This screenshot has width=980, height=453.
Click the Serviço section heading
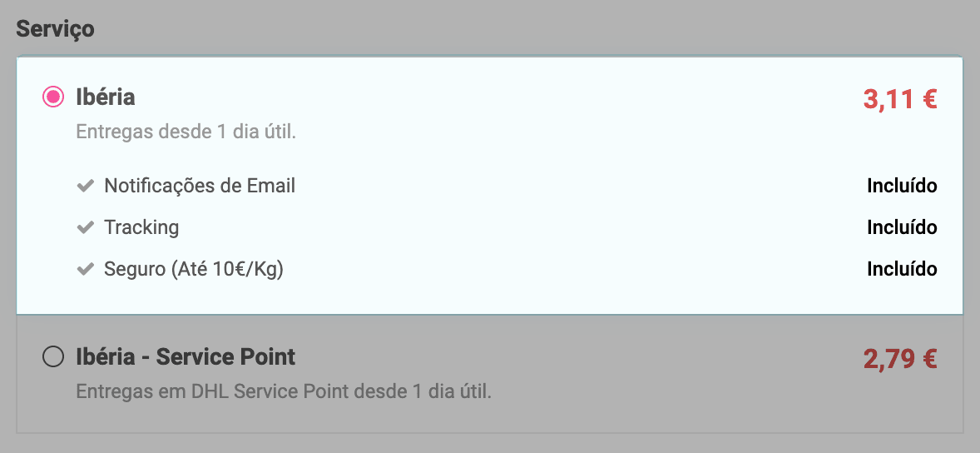[56, 29]
